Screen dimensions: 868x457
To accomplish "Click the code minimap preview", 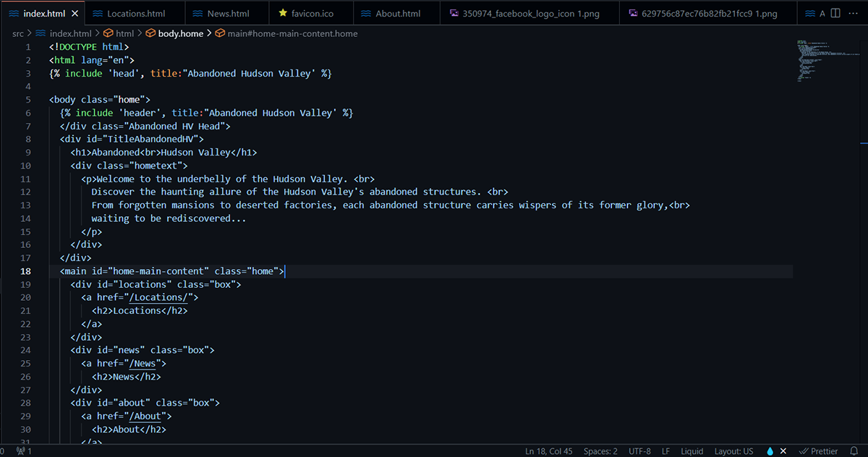I will pos(823,61).
